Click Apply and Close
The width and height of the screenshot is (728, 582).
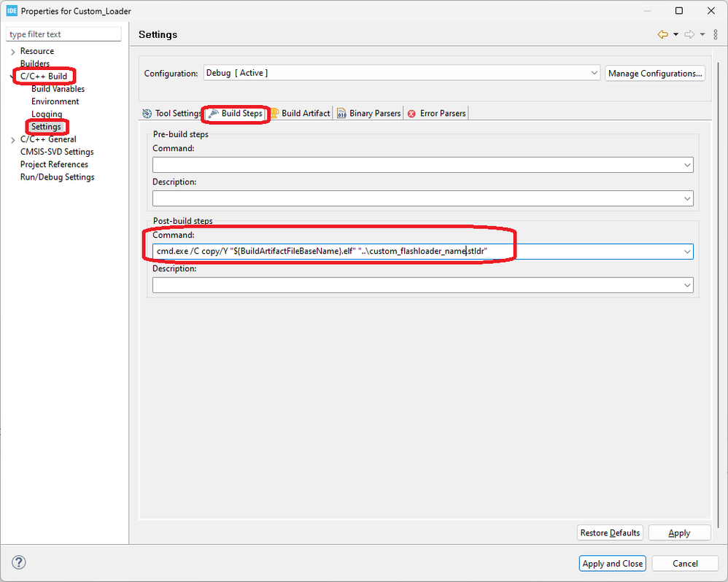point(612,563)
